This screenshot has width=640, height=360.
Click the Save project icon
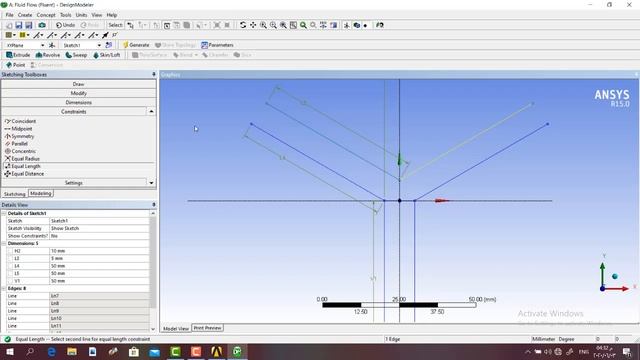19,25
